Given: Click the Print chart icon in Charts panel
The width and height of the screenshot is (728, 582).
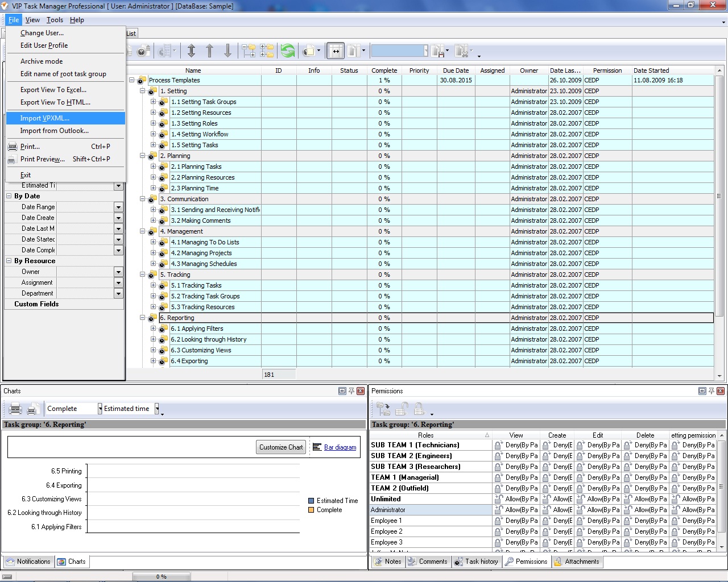Looking at the screenshot, I should click(15, 409).
